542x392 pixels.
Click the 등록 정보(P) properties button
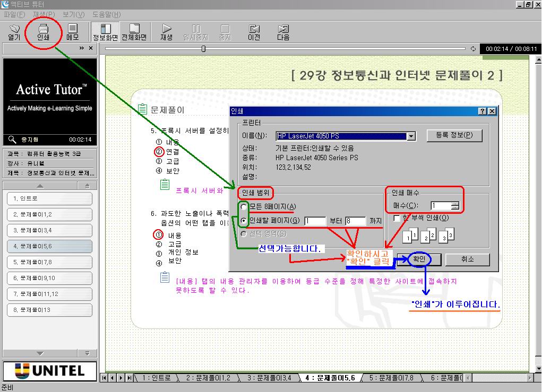tap(454, 135)
